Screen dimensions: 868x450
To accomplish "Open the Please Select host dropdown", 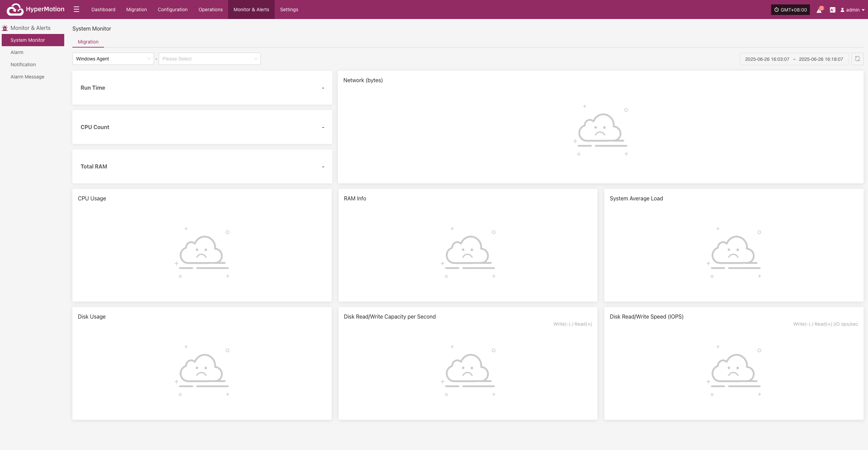I will 209,59.
